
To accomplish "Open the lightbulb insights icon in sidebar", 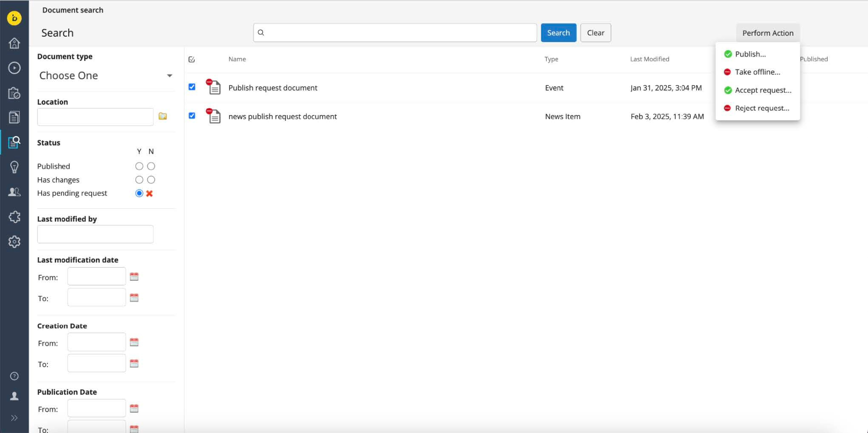I will [14, 167].
